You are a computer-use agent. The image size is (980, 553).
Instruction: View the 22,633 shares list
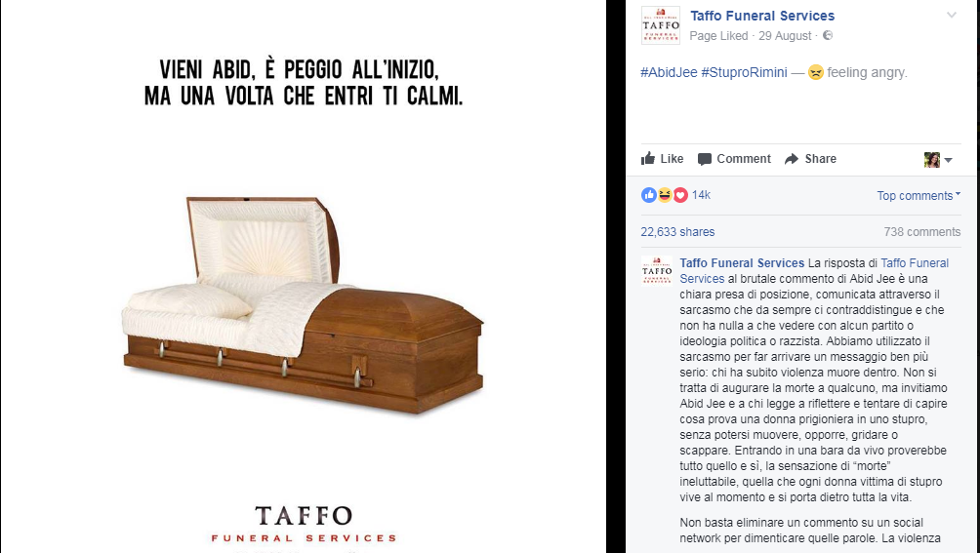pyautogui.click(x=677, y=231)
